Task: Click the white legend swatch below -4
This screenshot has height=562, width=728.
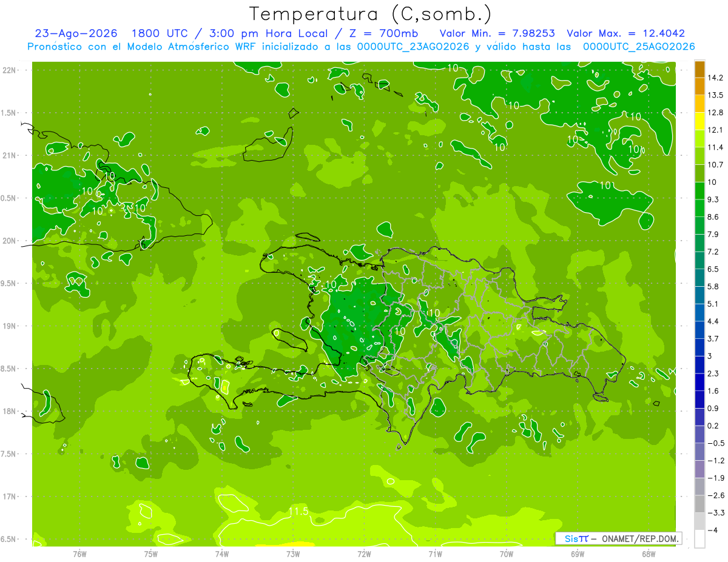Action: pyautogui.click(x=699, y=538)
